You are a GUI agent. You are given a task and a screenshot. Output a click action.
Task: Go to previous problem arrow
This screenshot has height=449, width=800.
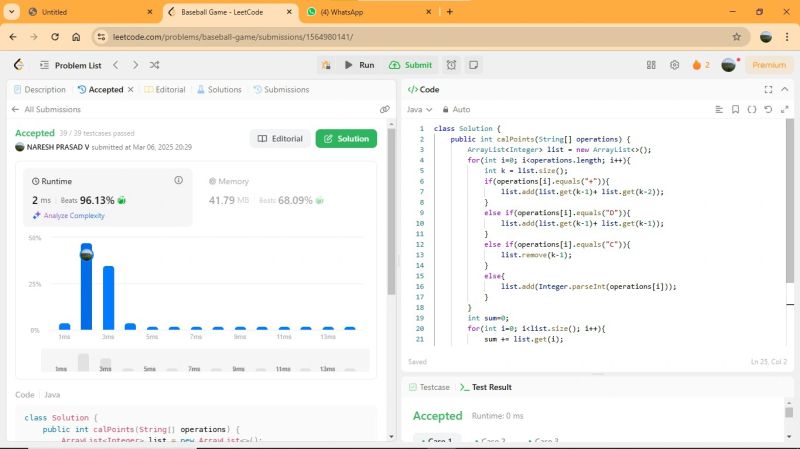point(116,65)
